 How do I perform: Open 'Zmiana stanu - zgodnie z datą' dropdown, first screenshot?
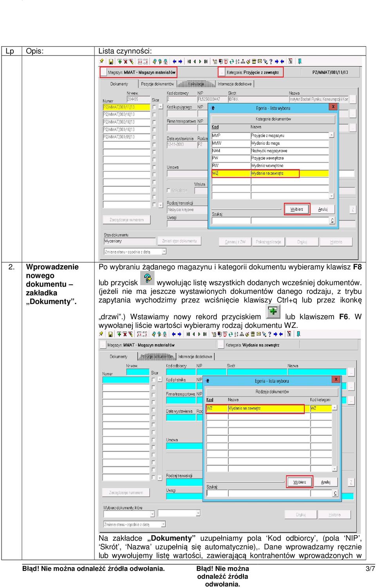coord(164,252)
